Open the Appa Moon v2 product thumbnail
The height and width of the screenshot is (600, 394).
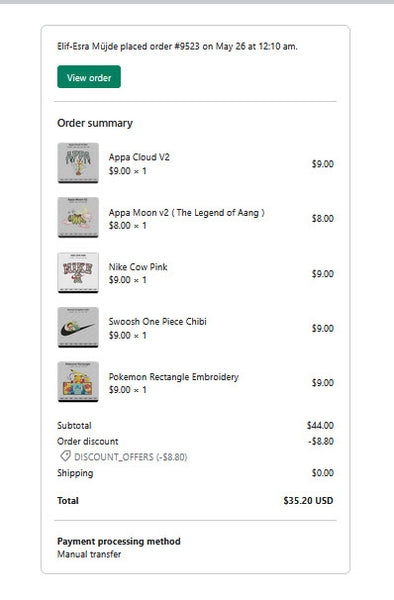78,218
